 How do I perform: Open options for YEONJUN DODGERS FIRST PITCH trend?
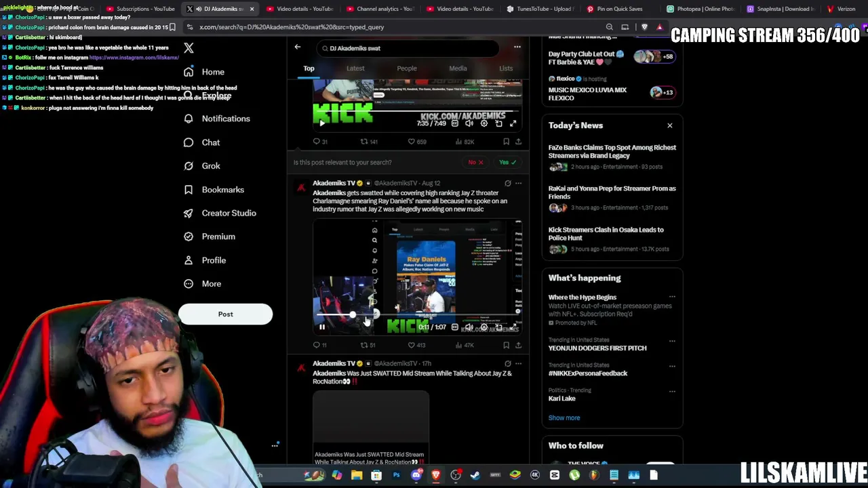click(x=672, y=341)
